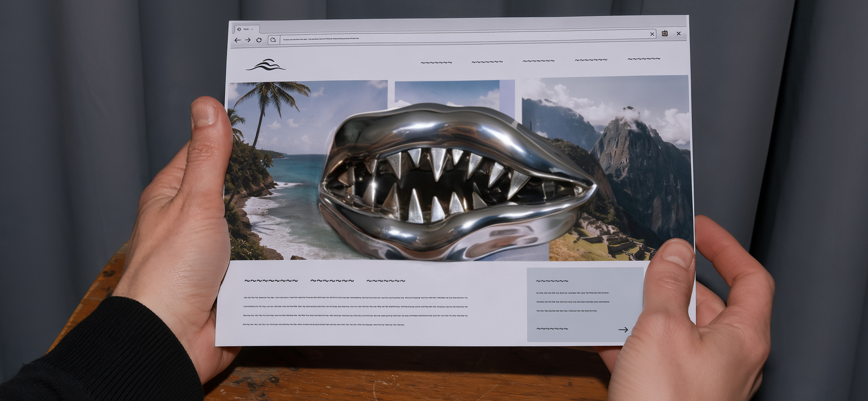Open the last navigation menu item
868x401 pixels.
tap(644, 59)
